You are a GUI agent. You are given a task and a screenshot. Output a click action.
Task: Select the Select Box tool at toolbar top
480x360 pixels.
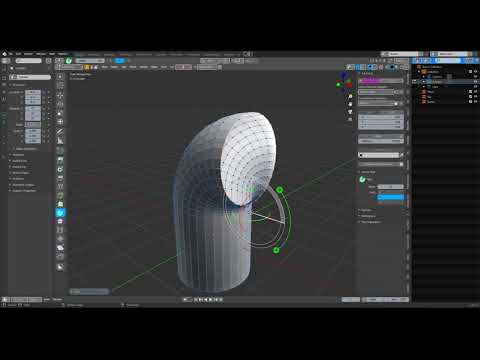point(60,77)
